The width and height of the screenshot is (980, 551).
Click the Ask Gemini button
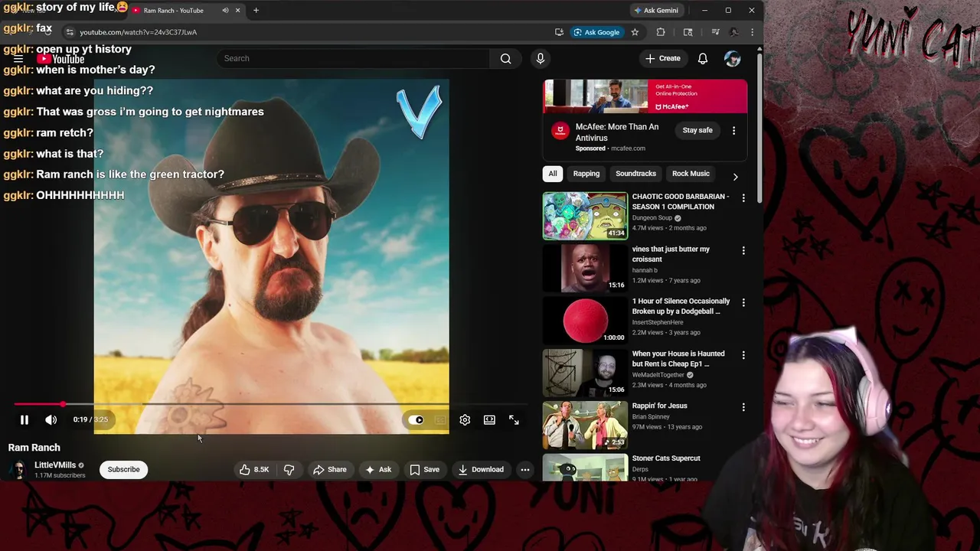(655, 11)
